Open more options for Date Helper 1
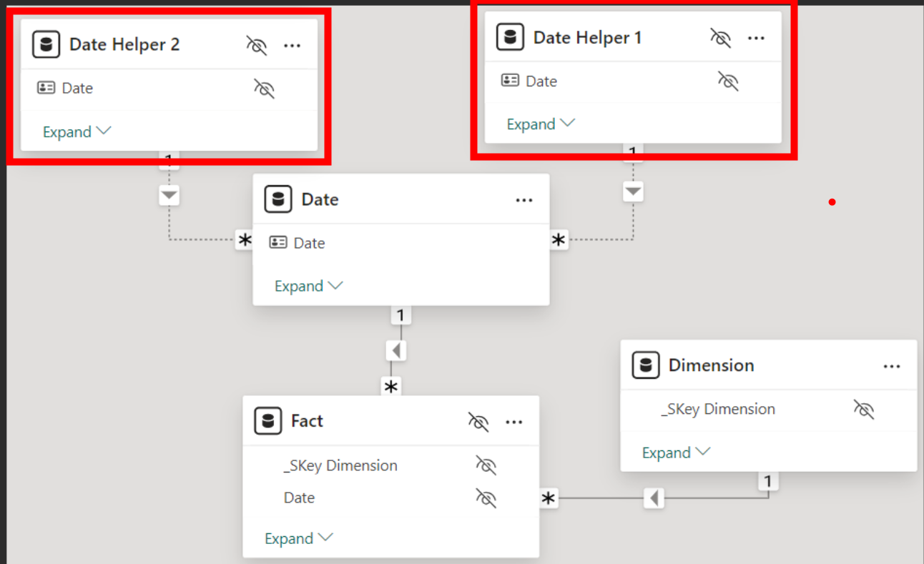This screenshot has height=564, width=924. [x=756, y=38]
